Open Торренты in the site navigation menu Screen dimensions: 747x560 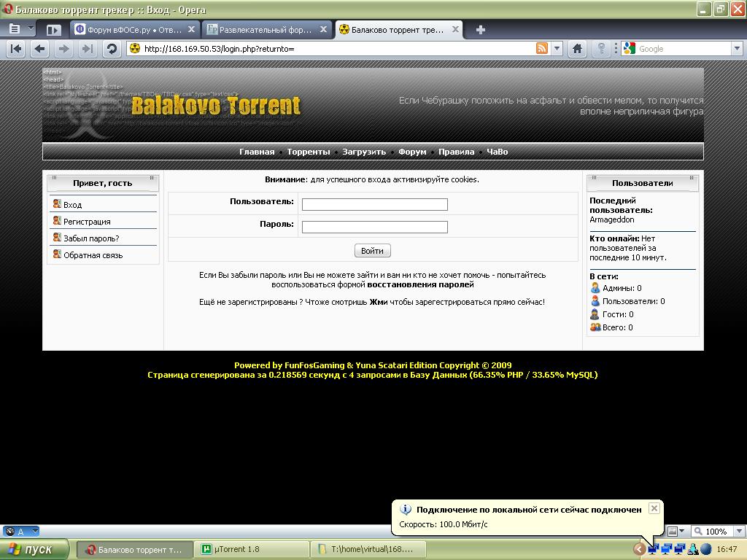309,152
